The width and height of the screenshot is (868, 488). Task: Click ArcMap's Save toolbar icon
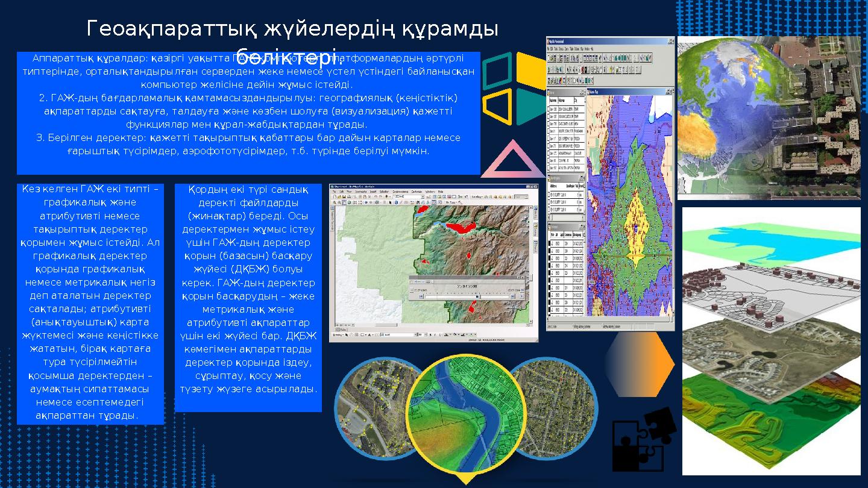coord(344,197)
